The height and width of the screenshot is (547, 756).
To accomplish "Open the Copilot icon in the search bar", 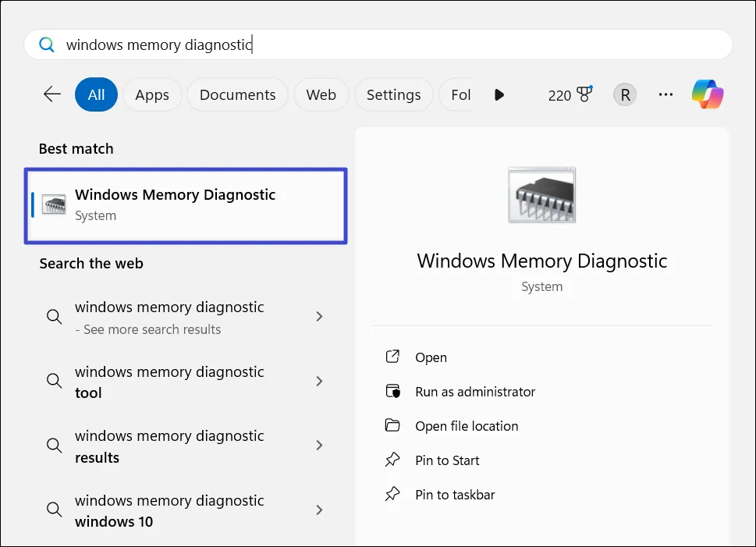I will 707,94.
